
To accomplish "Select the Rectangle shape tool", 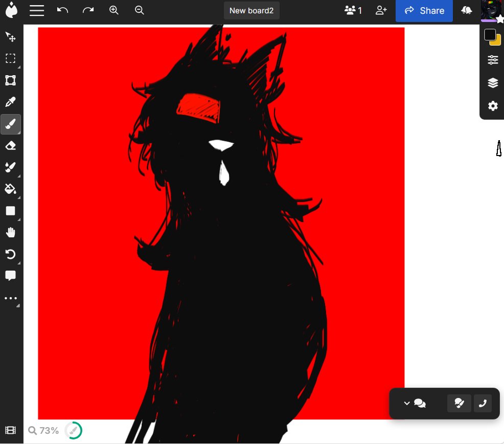I will pos(11,211).
